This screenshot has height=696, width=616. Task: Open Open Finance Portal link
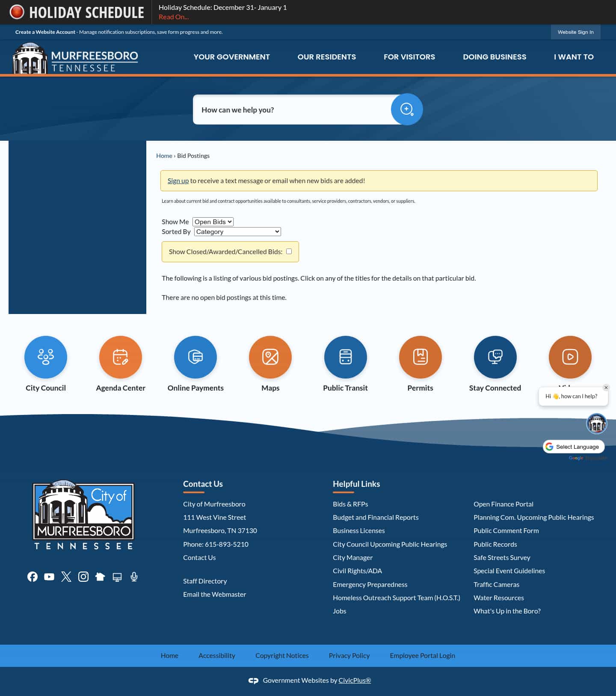point(503,504)
